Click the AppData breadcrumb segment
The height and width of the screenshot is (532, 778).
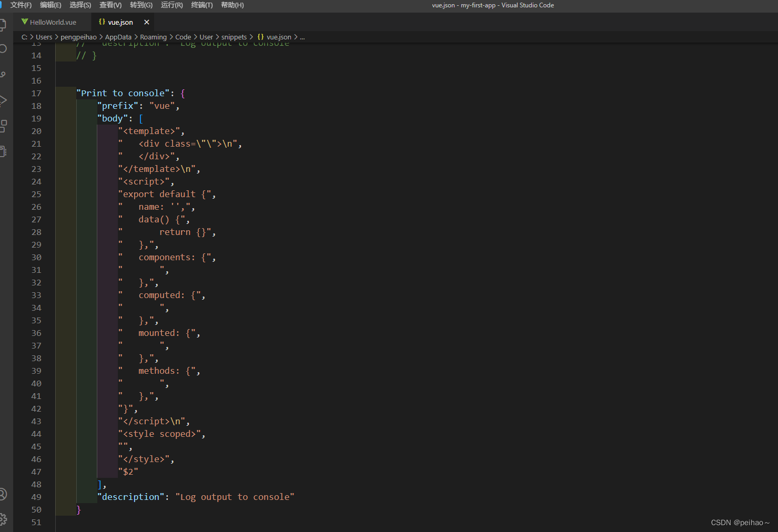pos(118,37)
